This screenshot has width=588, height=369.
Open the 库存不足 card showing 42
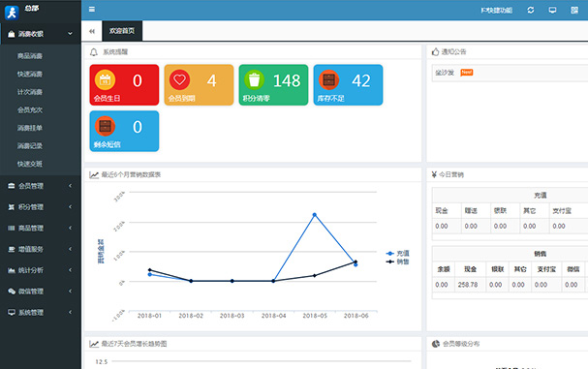pyautogui.click(x=348, y=85)
